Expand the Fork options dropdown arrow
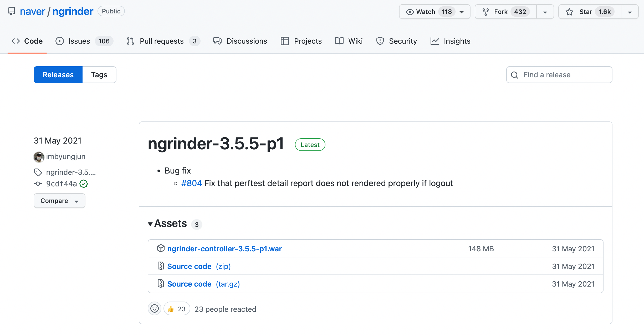This screenshot has height=336, width=644. click(545, 12)
